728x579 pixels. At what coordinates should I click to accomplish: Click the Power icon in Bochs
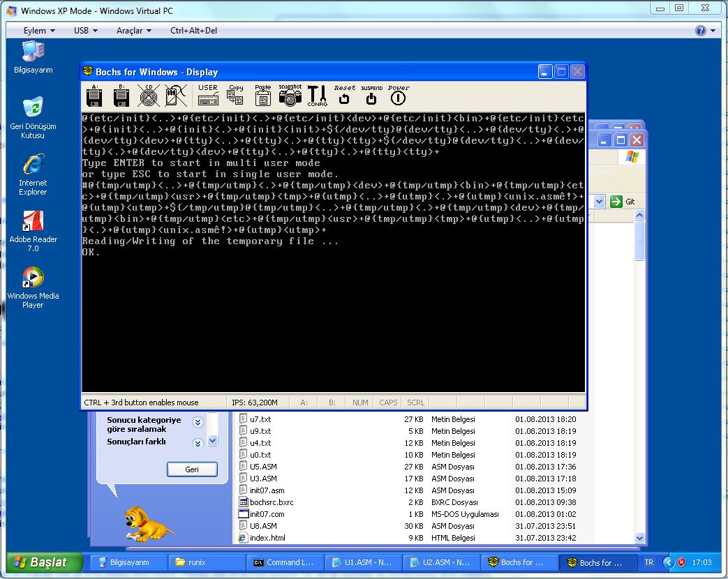pos(399,96)
